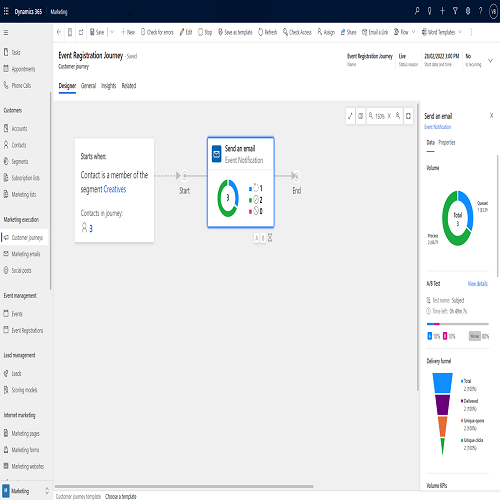Click fit to screen canvas icon
Screen dimensions: 500x500
tap(408, 116)
